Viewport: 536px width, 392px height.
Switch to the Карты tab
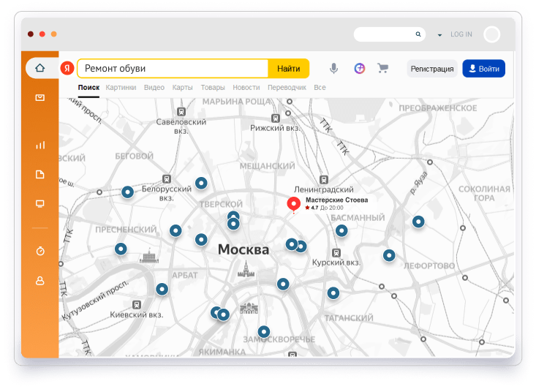182,88
